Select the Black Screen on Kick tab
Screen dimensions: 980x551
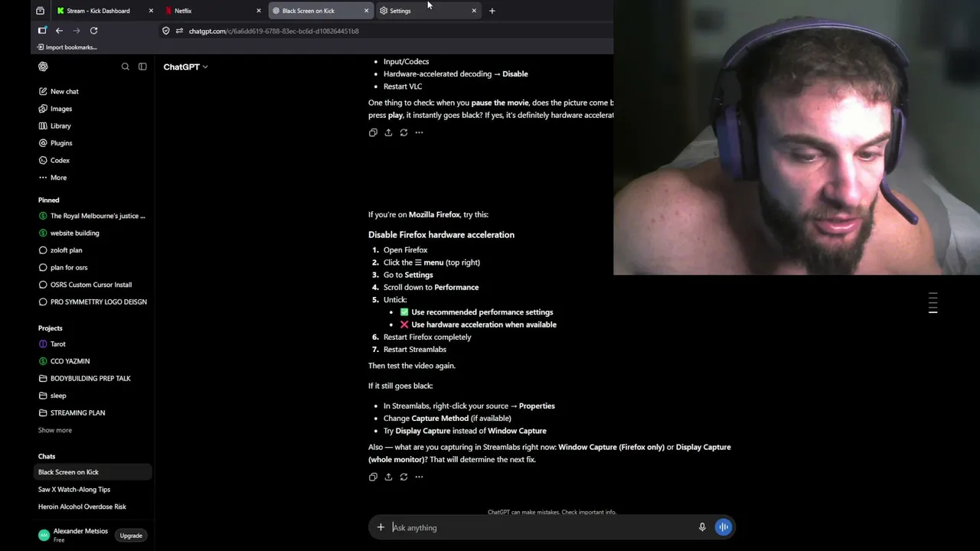click(x=321, y=11)
